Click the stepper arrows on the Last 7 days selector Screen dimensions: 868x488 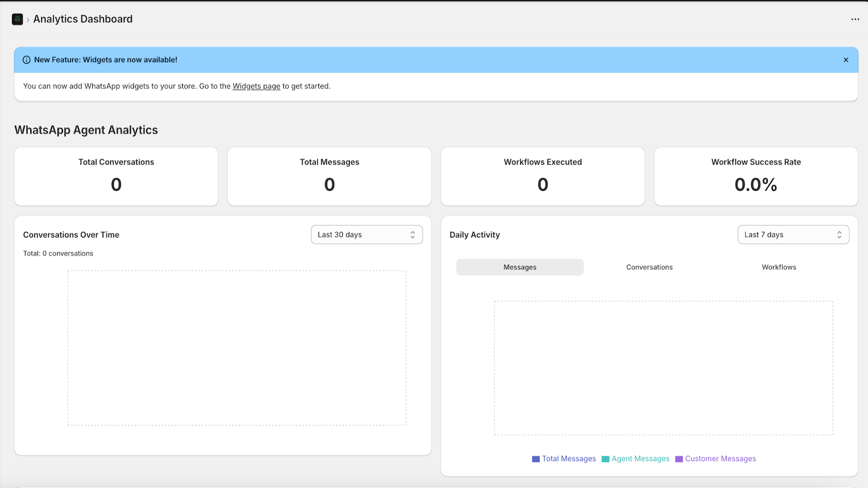(x=840, y=234)
